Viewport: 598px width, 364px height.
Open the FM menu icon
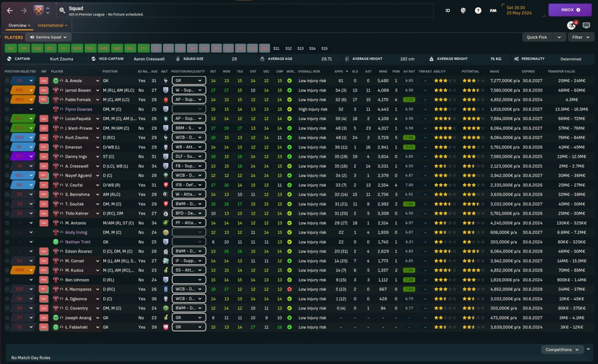pos(493,10)
